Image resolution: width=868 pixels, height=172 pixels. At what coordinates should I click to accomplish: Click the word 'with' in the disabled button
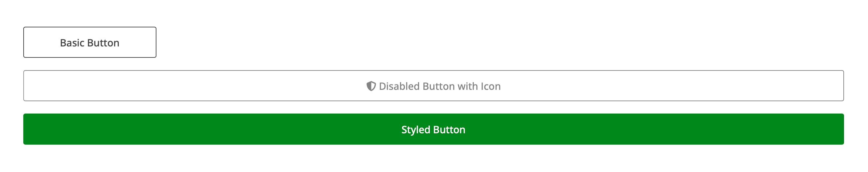click(x=468, y=86)
